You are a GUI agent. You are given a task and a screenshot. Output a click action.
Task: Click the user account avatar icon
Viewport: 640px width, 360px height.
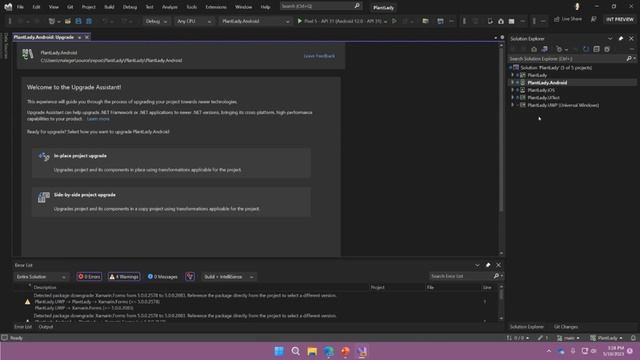coord(577,7)
